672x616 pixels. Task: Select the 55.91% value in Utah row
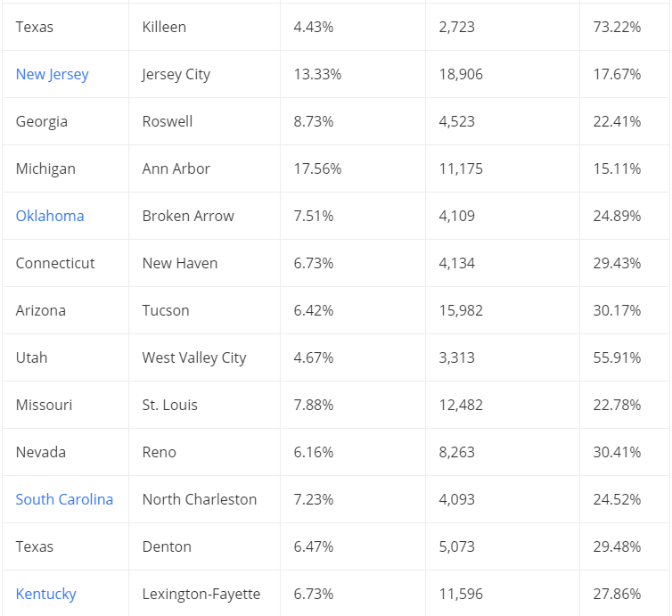pos(617,357)
